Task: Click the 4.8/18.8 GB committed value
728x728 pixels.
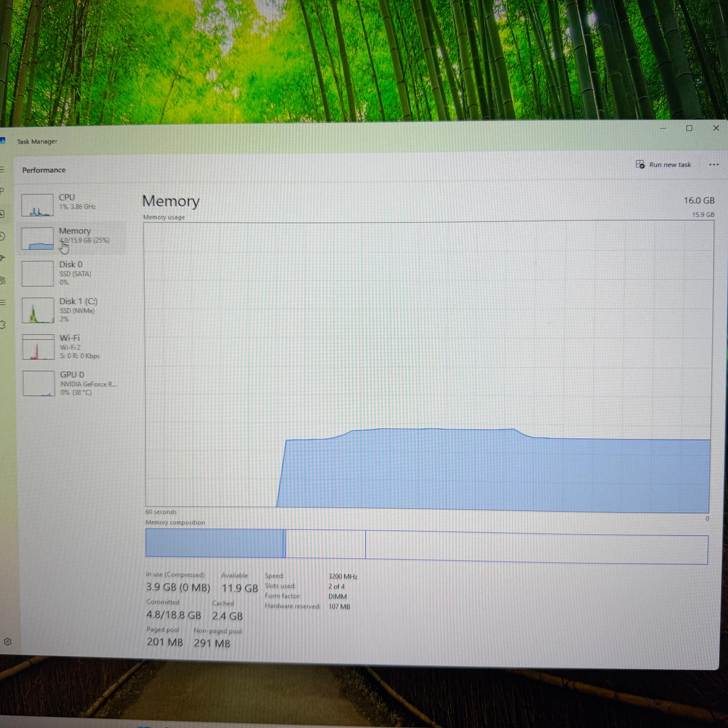Action: (174, 615)
